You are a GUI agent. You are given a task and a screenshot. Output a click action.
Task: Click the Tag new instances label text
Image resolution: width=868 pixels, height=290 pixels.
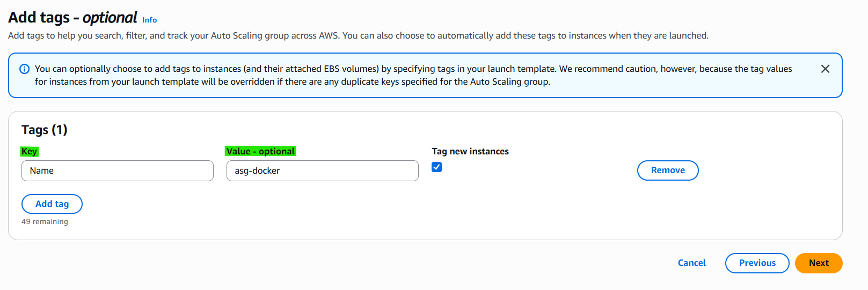tap(470, 151)
